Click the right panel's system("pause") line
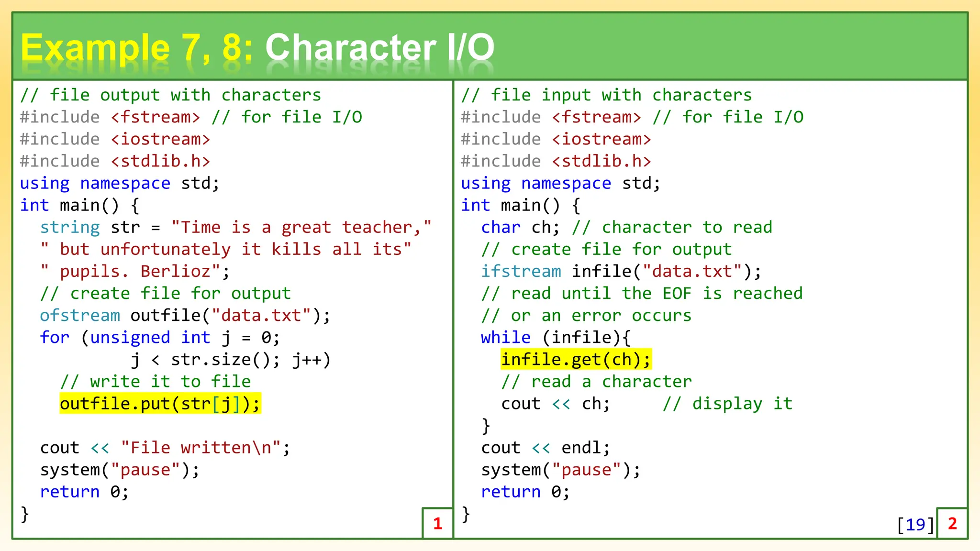 click(560, 470)
